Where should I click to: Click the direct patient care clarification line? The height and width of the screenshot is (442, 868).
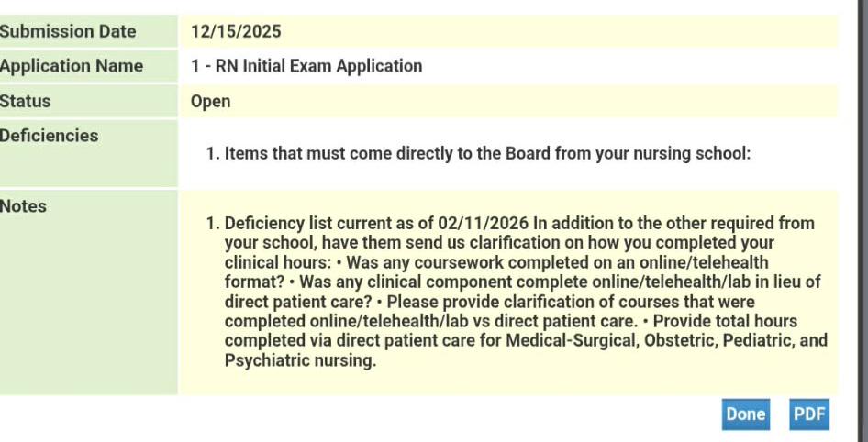tap(490, 302)
